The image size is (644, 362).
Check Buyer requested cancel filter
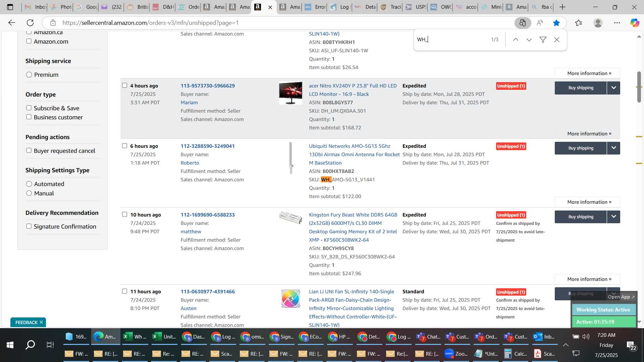[x=29, y=150]
